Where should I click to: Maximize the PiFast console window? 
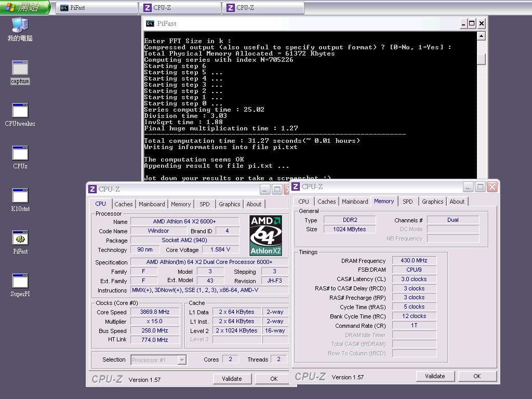tap(472, 23)
